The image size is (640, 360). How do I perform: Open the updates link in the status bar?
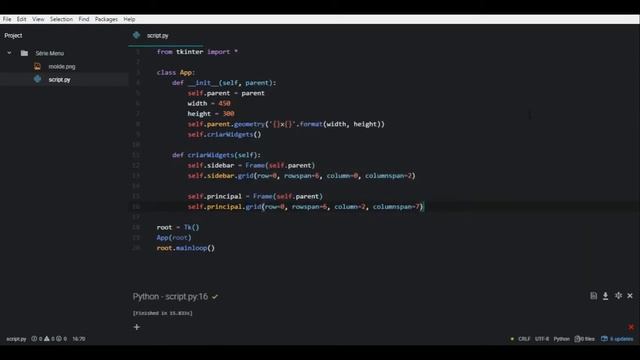[617, 339]
